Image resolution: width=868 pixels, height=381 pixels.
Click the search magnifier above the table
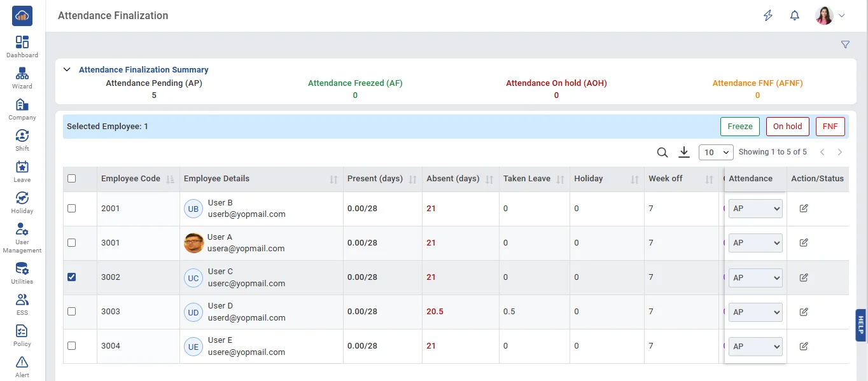(x=662, y=153)
